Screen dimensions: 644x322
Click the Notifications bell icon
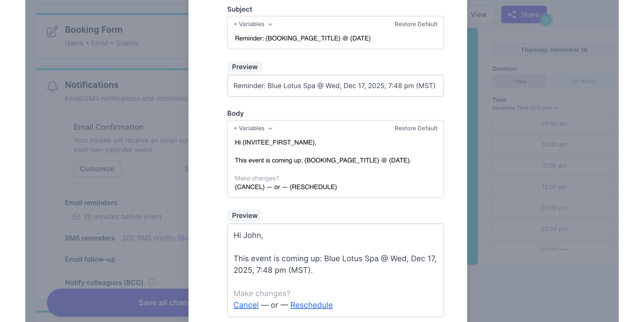pos(52,86)
